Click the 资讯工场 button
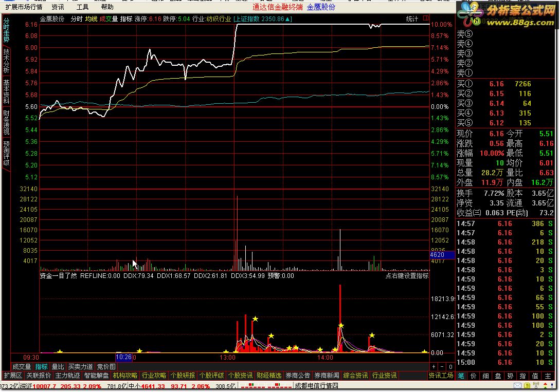This screenshot has height=392, width=560. 441,376
